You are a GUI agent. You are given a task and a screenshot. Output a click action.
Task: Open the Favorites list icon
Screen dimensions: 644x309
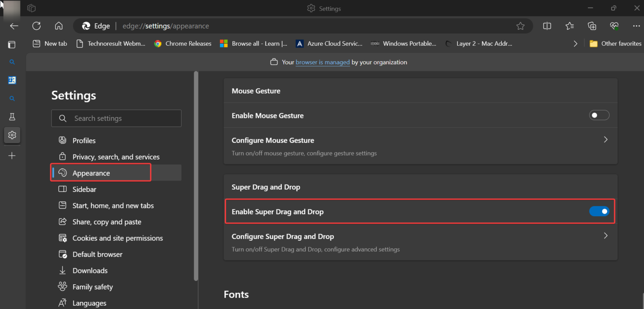pyautogui.click(x=569, y=26)
